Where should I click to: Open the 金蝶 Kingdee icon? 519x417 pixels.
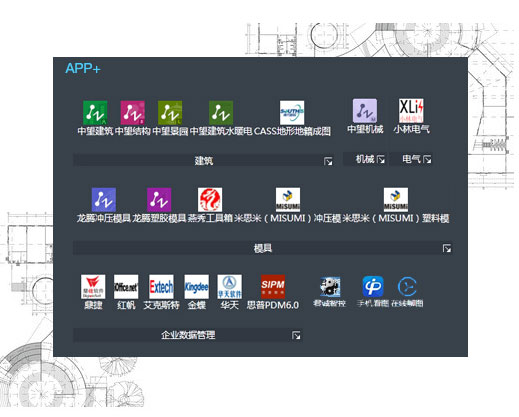197,287
